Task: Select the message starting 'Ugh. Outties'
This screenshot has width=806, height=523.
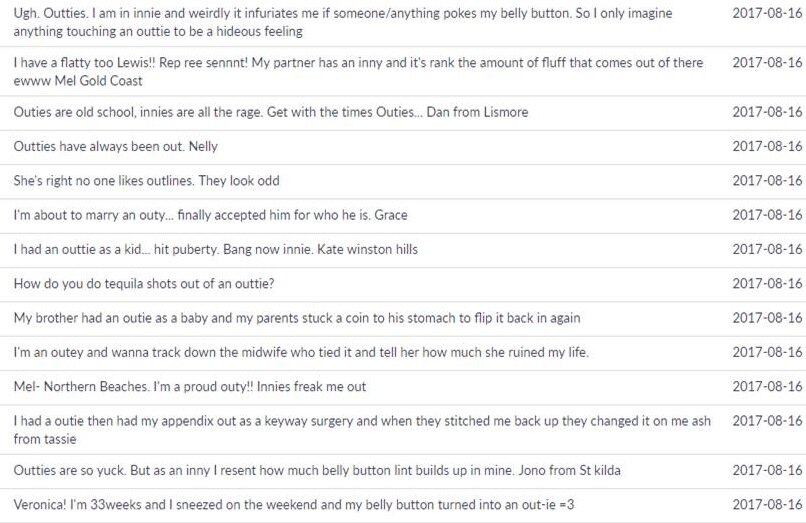Action: (403, 22)
